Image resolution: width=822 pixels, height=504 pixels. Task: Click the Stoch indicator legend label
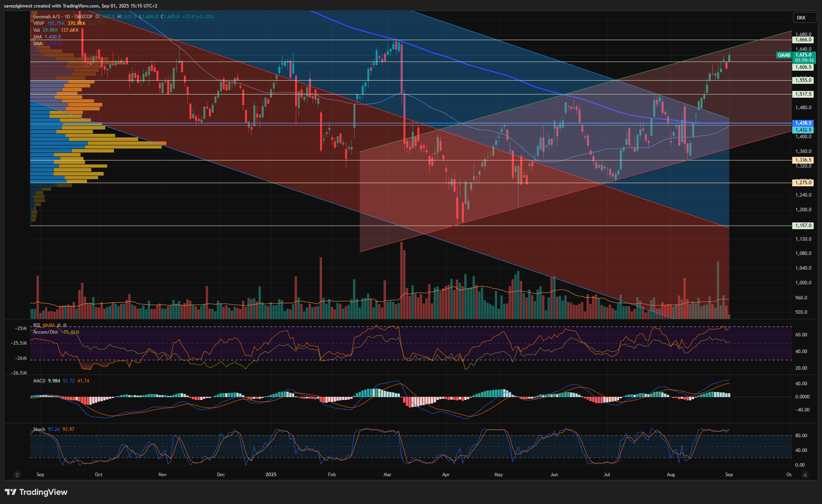click(x=39, y=429)
